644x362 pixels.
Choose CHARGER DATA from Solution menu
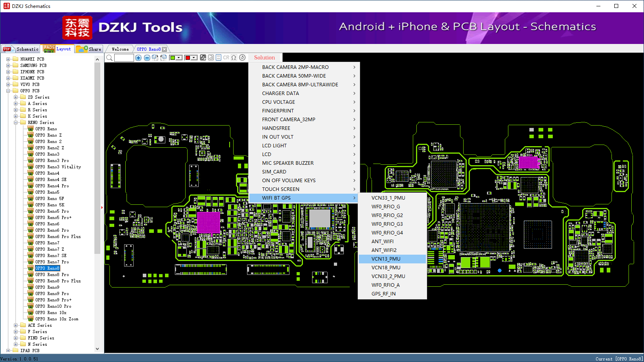[304, 93]
